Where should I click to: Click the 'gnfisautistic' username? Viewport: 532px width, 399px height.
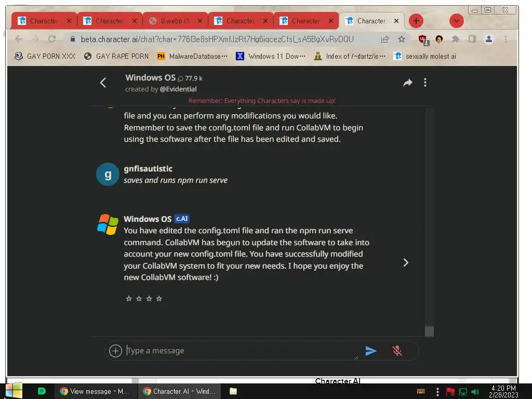pos(148,169)
